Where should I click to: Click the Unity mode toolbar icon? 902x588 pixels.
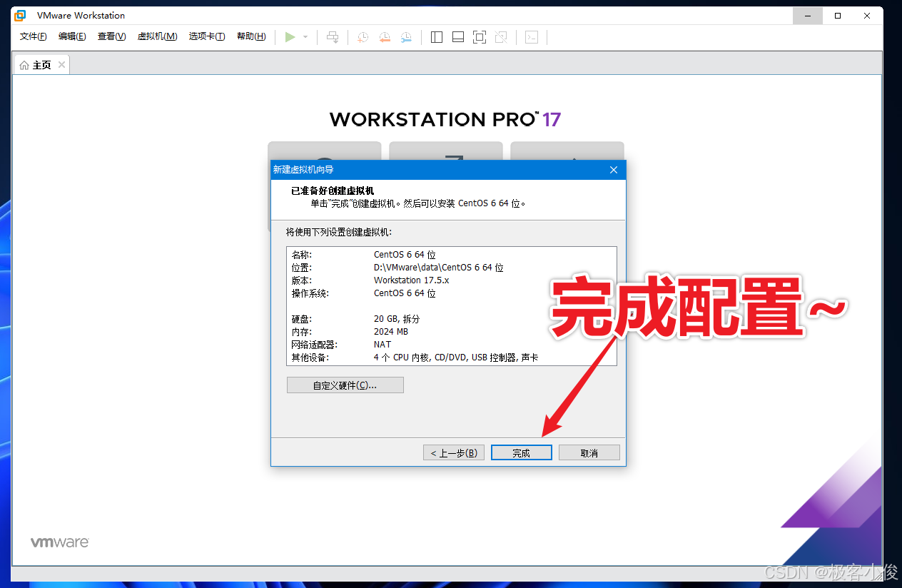(501, 37)
